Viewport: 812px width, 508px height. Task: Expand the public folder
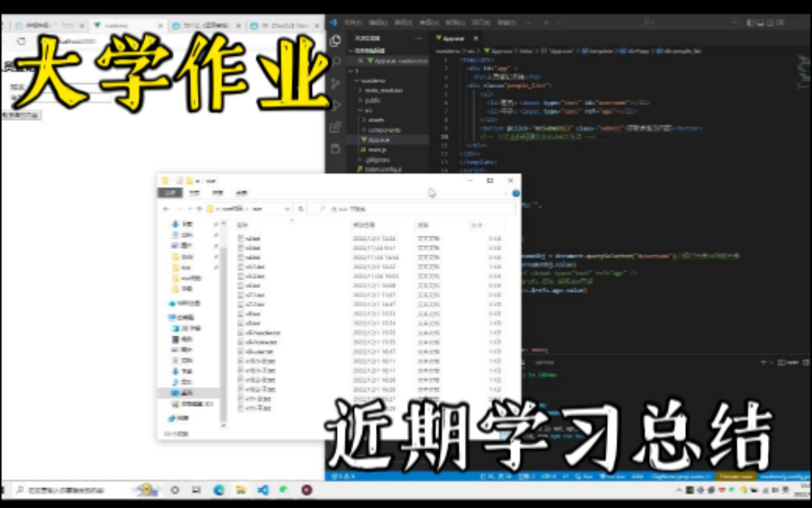(373, 100)
